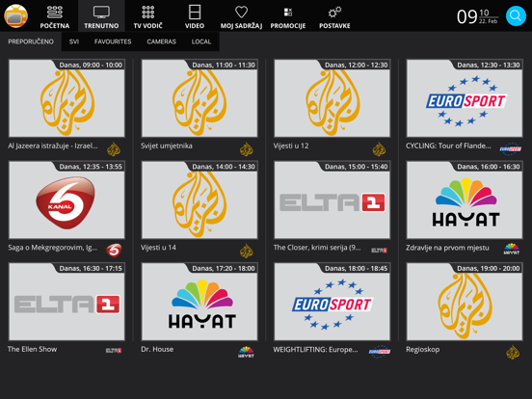
Task: Open ELTA 1 thumbnail for 16:30 - 17:15
Action: (x=66, y=302)
